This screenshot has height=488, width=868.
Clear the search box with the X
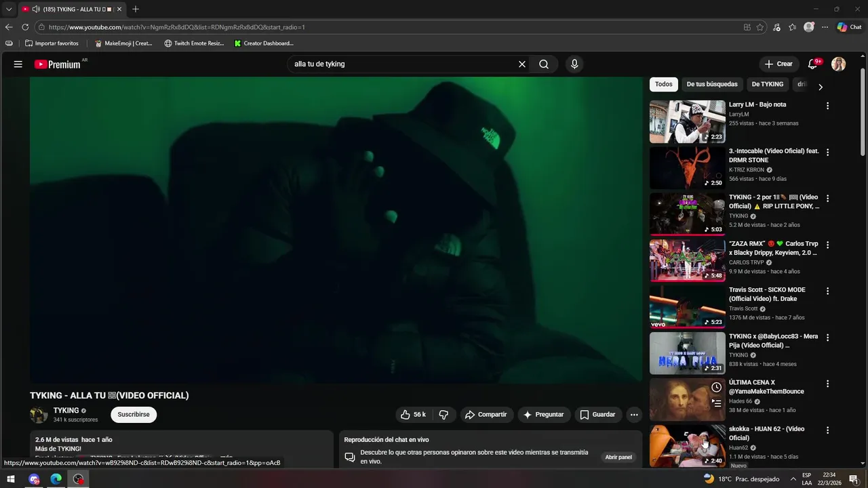(x=522, y=64)
